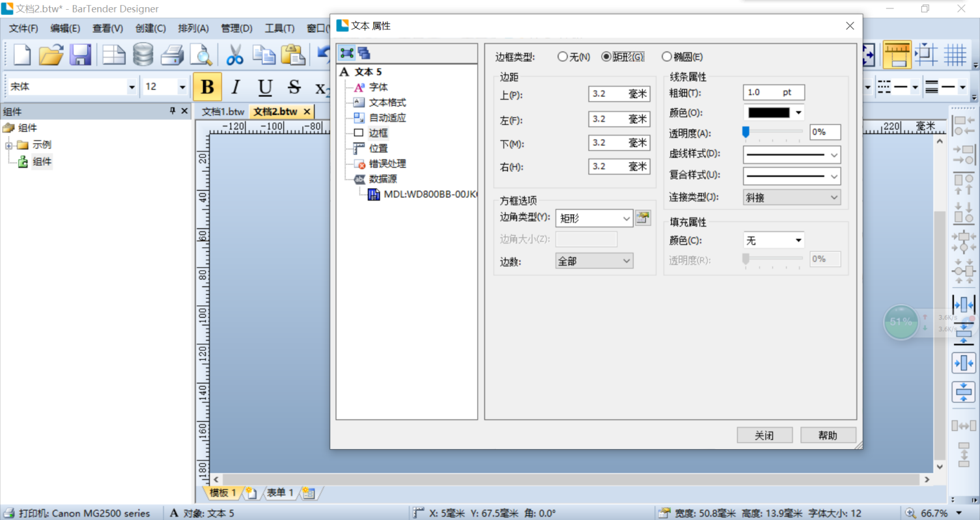980x520 pixels.
Task: Close the 文档2.btw tab
Action: click(307, 111)
